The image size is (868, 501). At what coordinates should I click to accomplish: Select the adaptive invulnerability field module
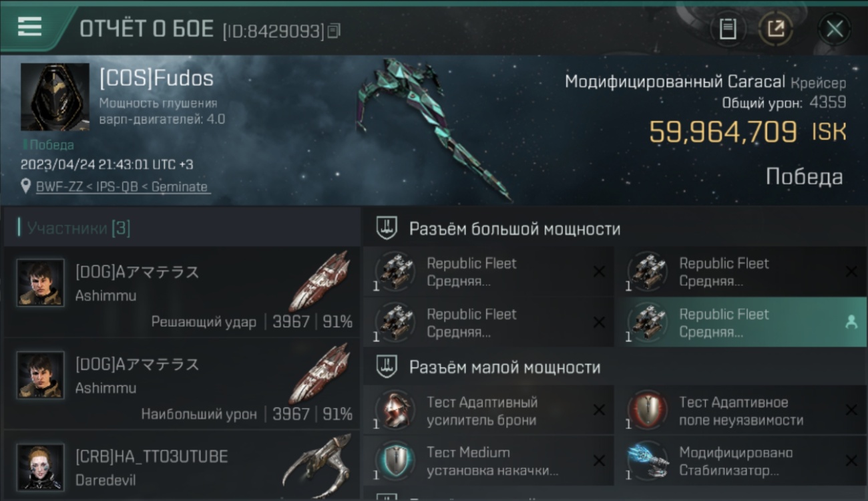741,411
